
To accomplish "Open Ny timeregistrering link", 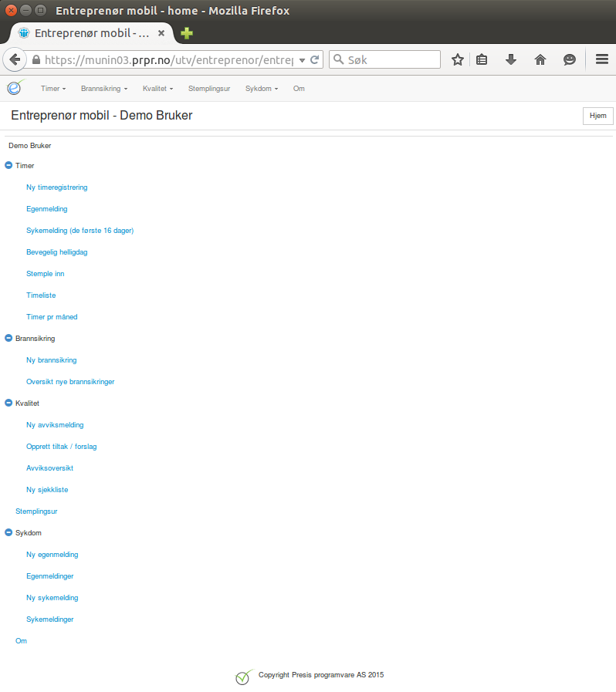I will (x=57, y=187).
